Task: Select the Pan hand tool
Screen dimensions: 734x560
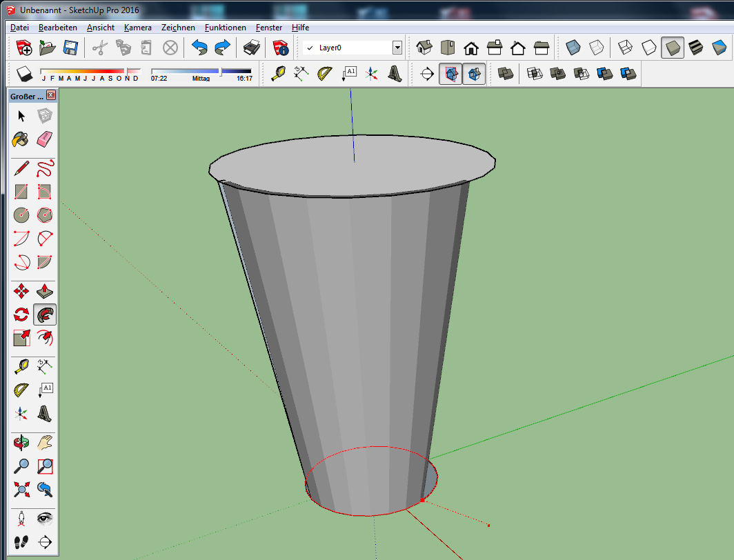Action: (45, 442)
